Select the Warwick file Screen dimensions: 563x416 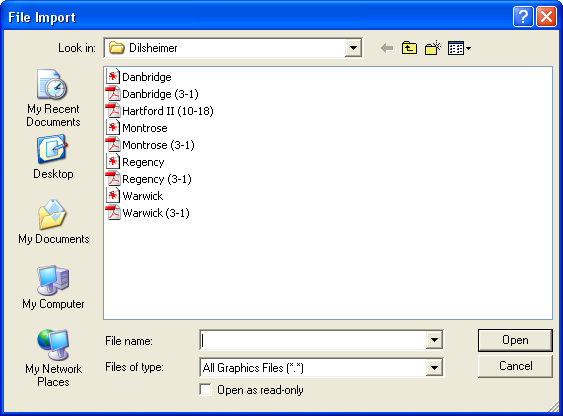[135, 196]
